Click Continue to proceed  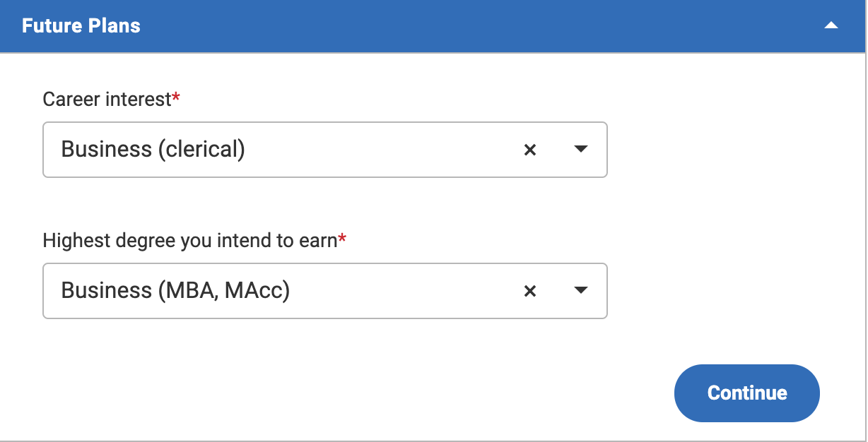pyautogui.click(x=746, y=393)
